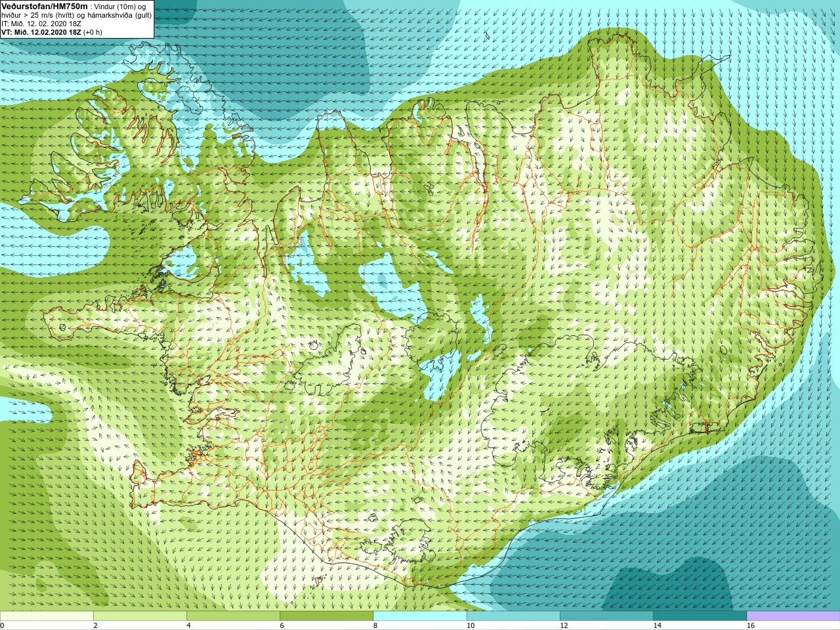The width and height of the screenshot is (840, 630).
Task: Click the '14' legend scale label
Action: (x=658, y=626)
